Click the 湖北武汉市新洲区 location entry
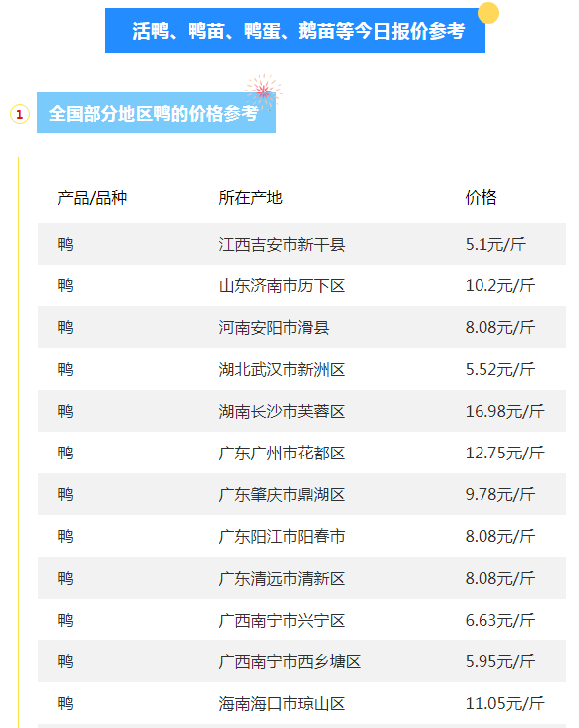Screen dimensions: 579x728 point(282,370)
